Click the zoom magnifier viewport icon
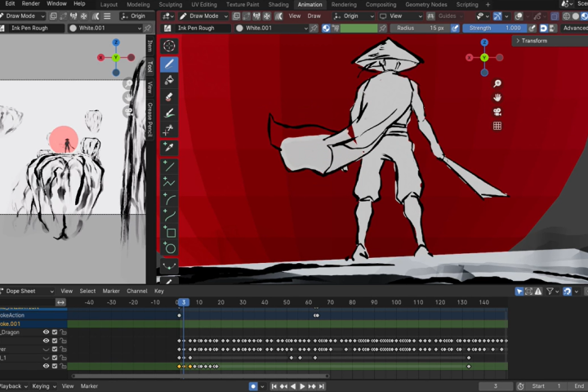The height and width of the screenshot is (392, 588). [x=497, y=83]
